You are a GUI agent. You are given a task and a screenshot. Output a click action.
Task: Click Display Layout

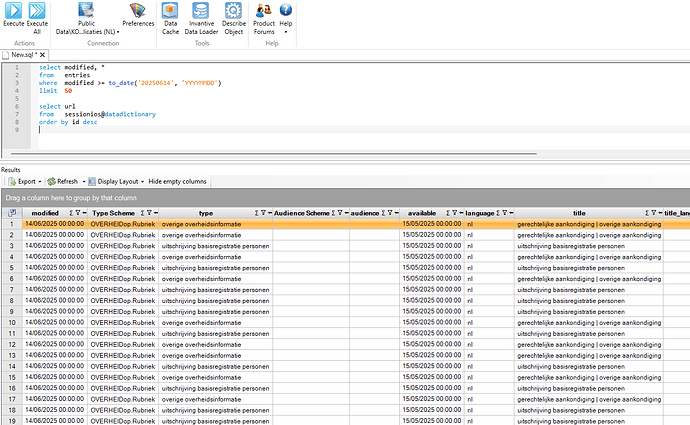(114, 181)
